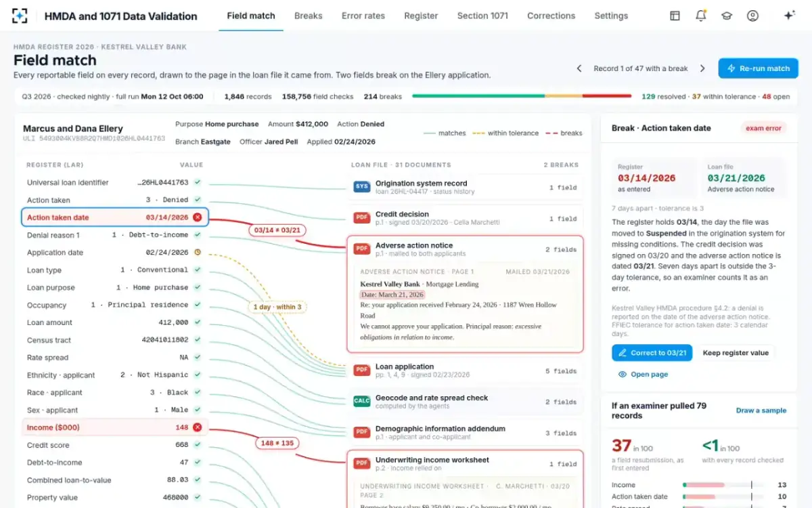The height and width of the screenshot is (508, 812).
Task: Expand the Loan application document card
Action: (465, 371)
